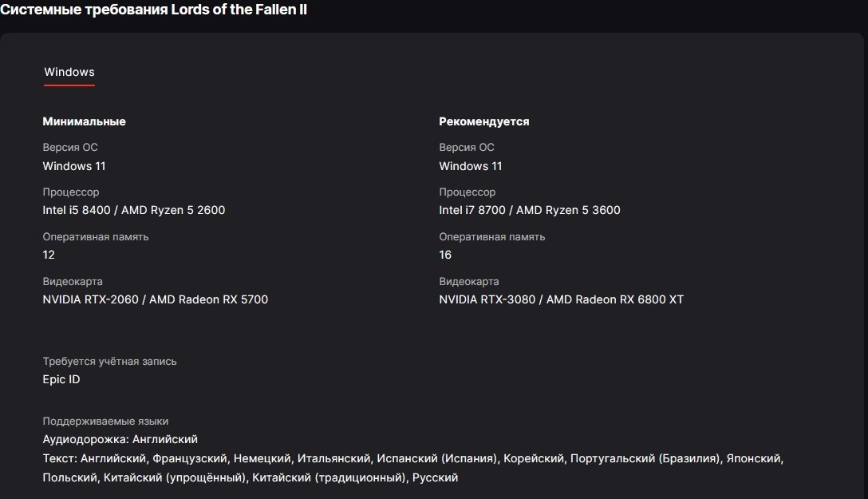Click the Аудиодорожка: Английский line
Image resolution: width=868 pixels, height=499 pixels.
[120, 439]
